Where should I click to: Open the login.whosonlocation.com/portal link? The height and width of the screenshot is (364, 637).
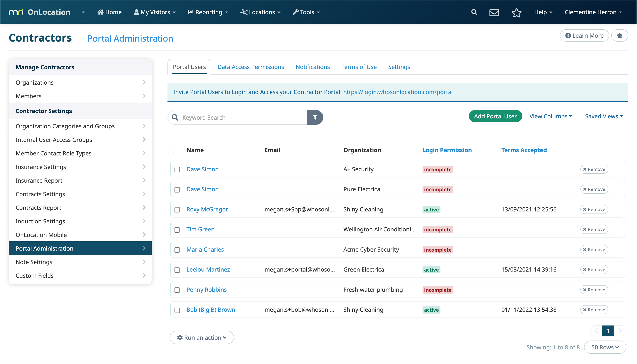tap(398, 92)
